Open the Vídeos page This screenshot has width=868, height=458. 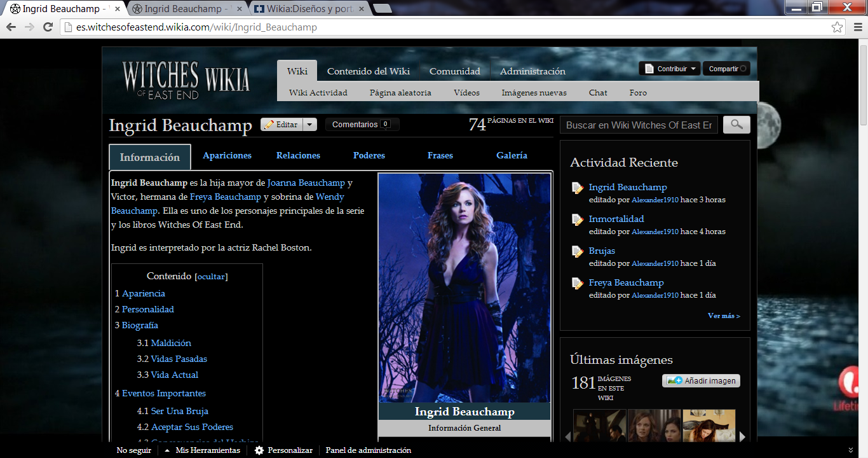tap(466, 92)
